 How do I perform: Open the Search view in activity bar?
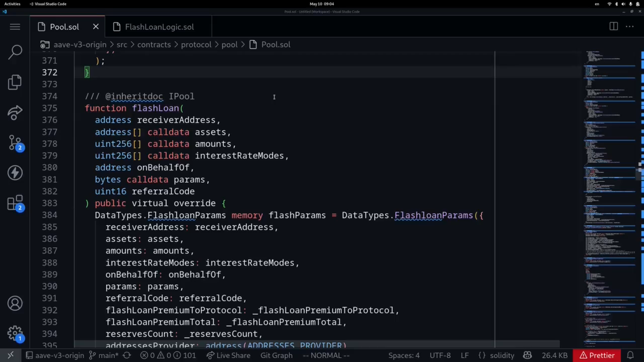pos(15,52)
